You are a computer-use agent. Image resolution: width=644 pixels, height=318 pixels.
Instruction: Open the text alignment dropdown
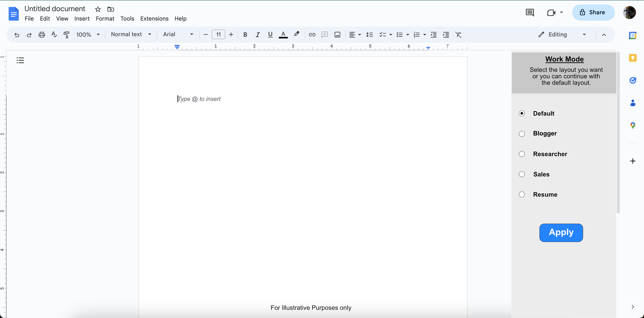point(355,35)
